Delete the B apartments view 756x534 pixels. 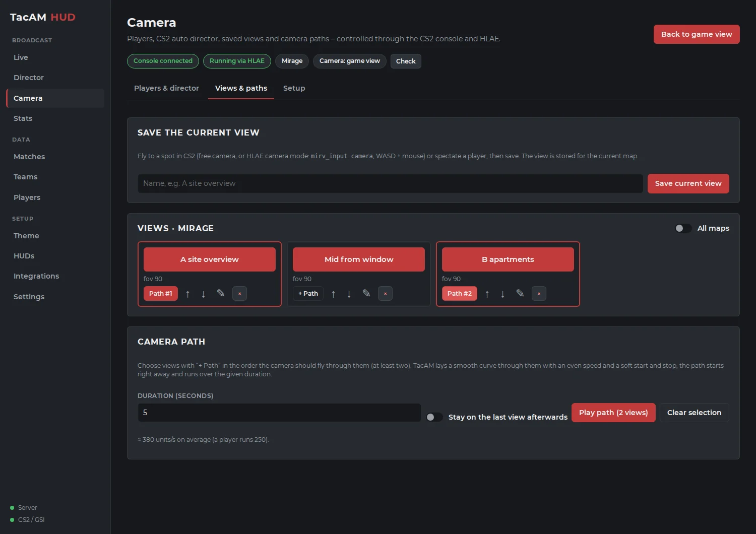tap(539, 294)
